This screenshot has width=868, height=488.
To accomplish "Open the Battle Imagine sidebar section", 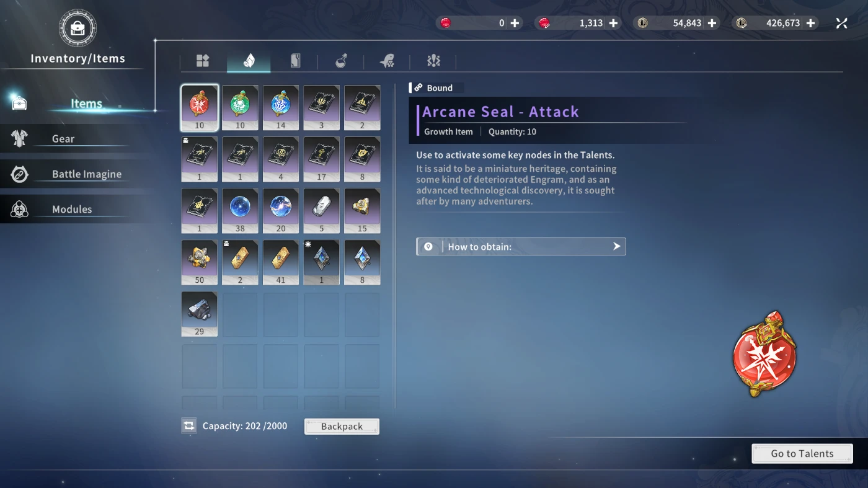I will [x=87, y=174].
